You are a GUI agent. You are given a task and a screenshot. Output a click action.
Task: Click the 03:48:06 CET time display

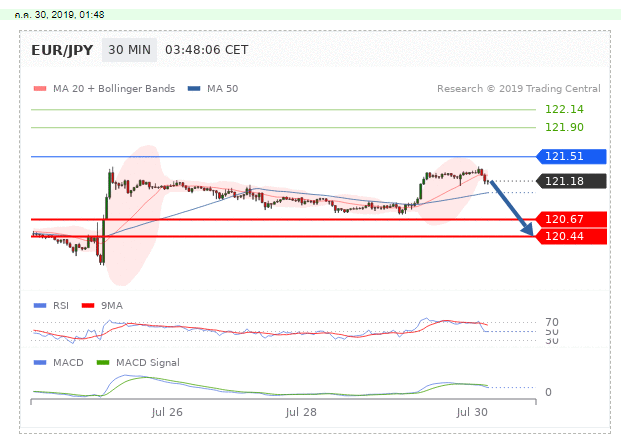click(x=206, y=50)
